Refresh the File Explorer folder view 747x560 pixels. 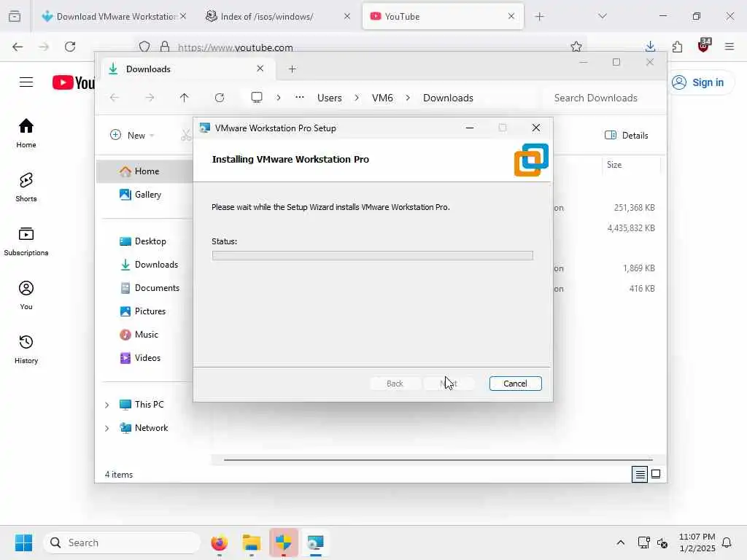click(x=220, y=98)
